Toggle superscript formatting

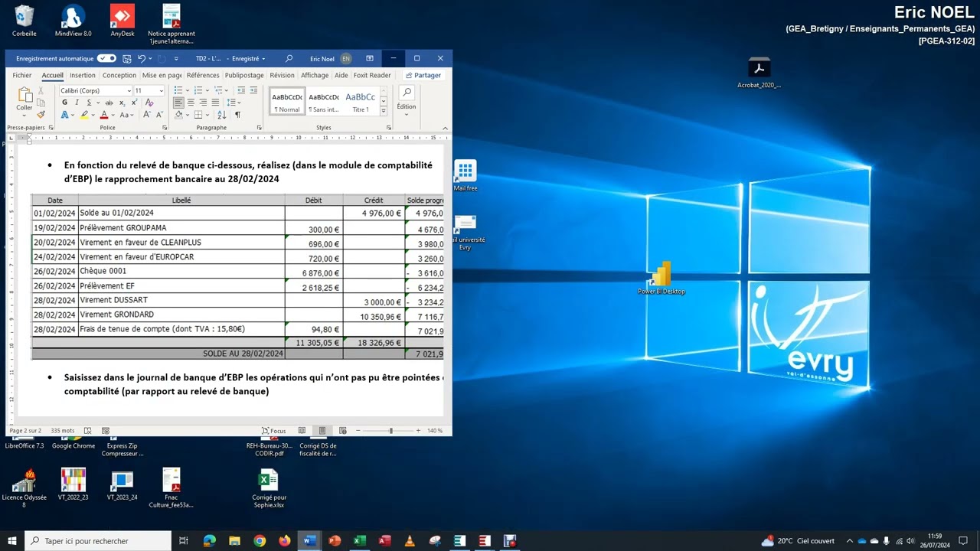click(135, 103)
